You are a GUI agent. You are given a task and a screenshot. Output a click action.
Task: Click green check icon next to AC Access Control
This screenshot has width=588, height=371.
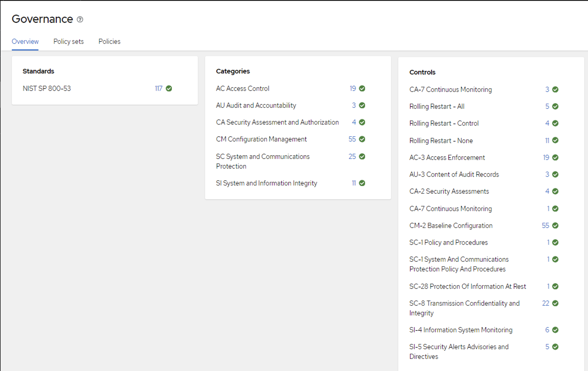pos(362,89)
